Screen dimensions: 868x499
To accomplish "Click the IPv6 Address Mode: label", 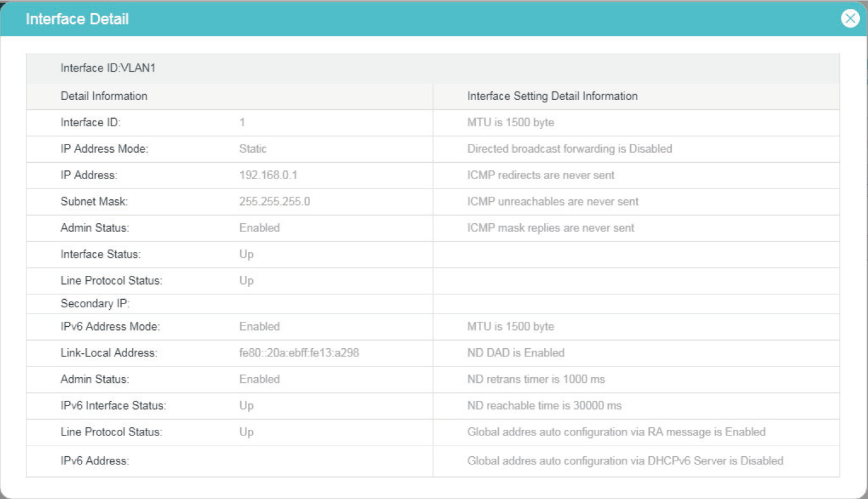I will click(110, 327).
